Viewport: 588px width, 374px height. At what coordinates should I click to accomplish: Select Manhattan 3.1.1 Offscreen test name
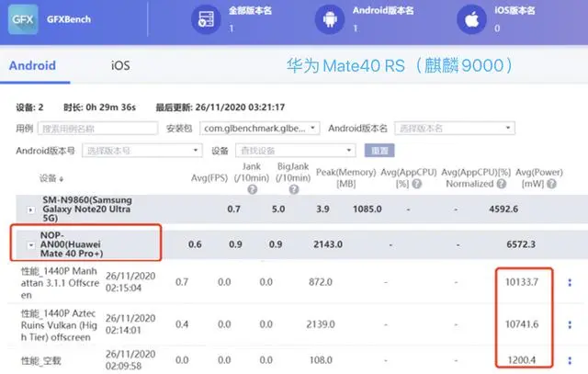(x=60, y=283)
